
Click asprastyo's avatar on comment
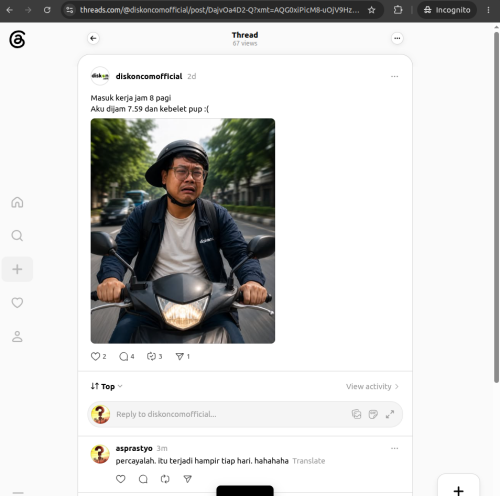coord(100,454)
